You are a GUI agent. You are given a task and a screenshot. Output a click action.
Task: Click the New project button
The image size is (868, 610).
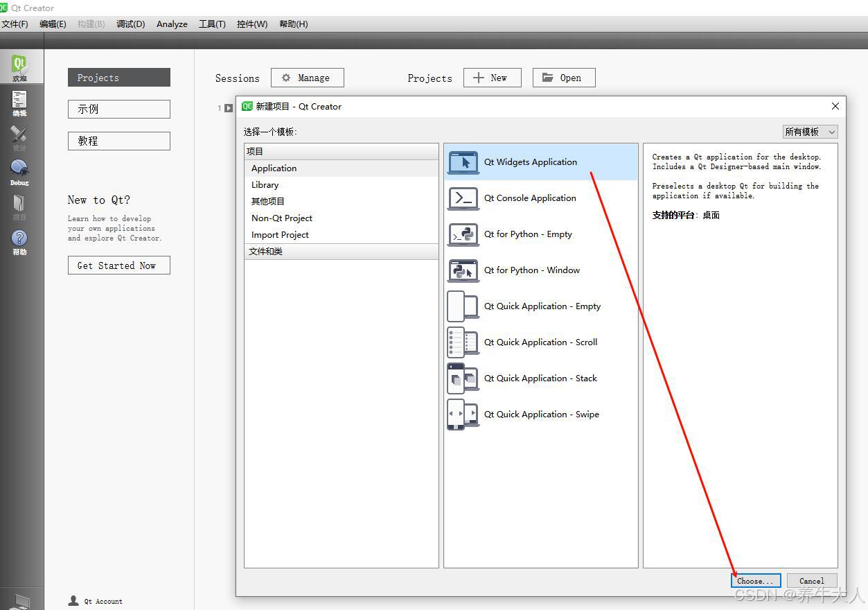tap(492, 78)
